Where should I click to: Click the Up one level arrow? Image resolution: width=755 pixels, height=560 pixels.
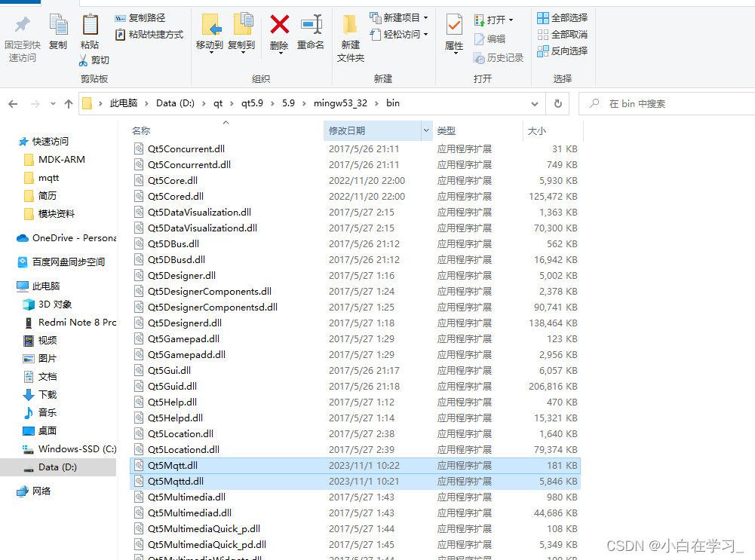pos(69,103)
